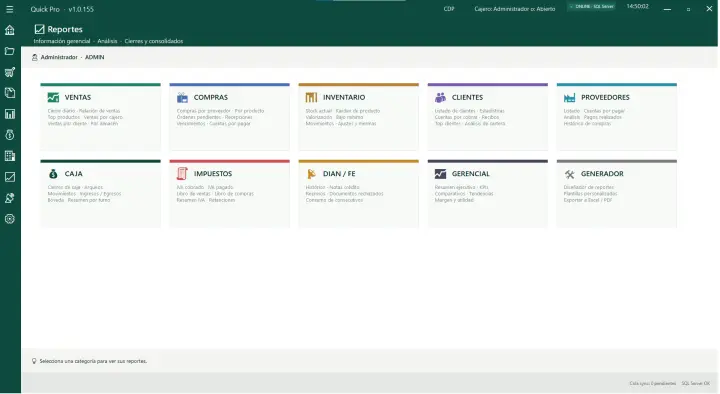The height and width of the screenshot is (394, 720).
Task: Open the building grid sidebar icon
Action: pyautogui.click(x=10, y=156)
